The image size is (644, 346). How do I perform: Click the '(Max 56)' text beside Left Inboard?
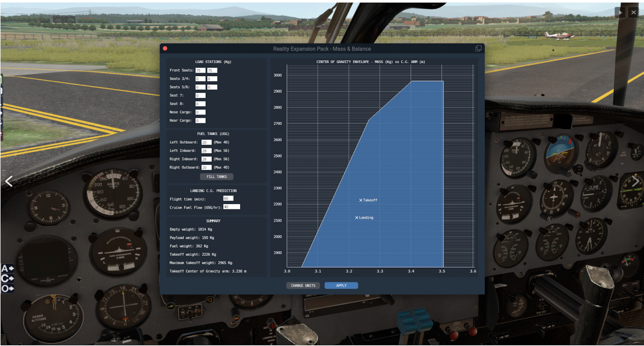tap(221, 151)
